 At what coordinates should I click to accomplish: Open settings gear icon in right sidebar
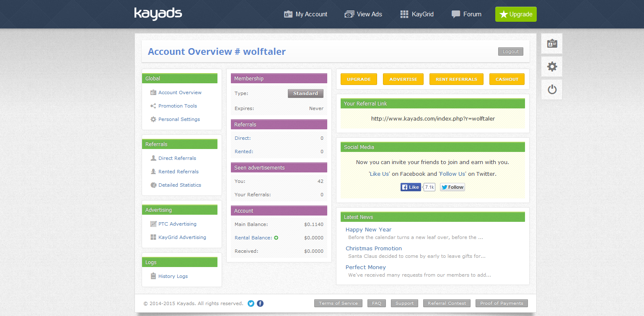552,67
